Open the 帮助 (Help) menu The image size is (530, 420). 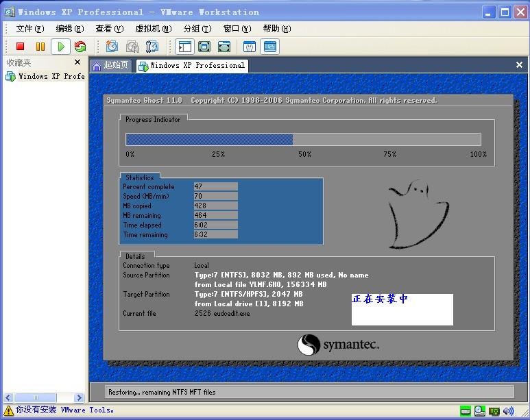point(276,29)
